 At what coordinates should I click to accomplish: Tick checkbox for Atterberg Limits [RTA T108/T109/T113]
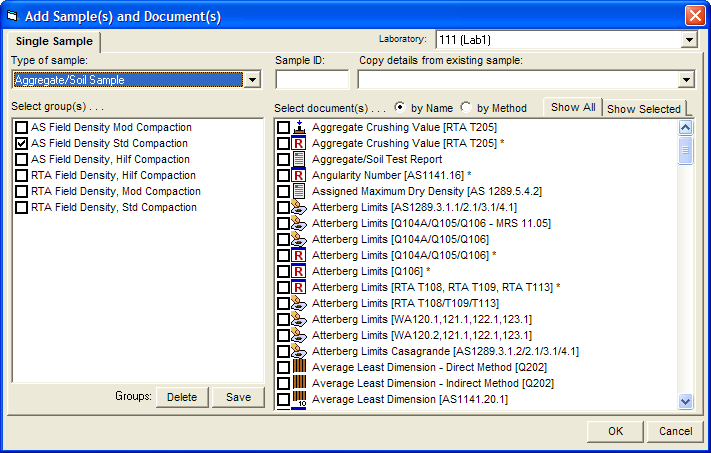coord(284,304)
